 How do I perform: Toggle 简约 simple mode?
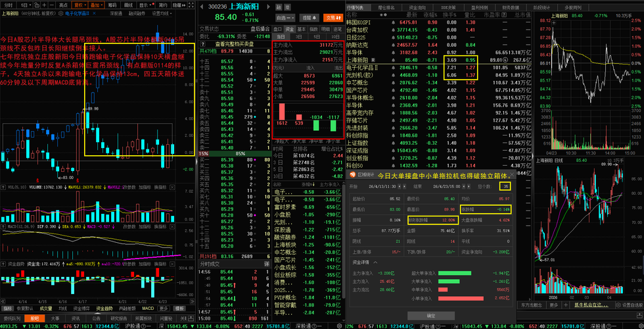[x=163, y=5]
